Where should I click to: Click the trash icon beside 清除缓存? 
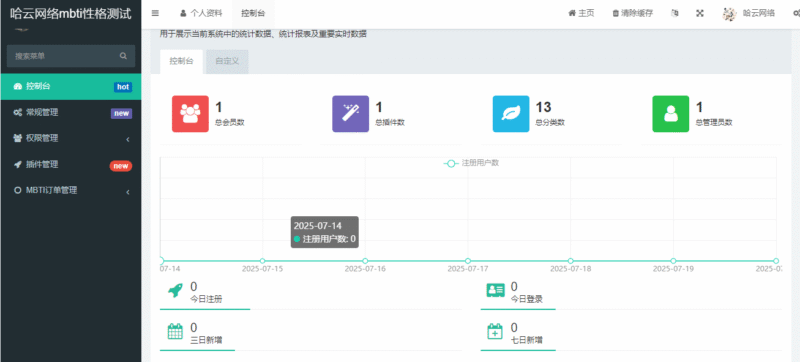tap(615, 13)
